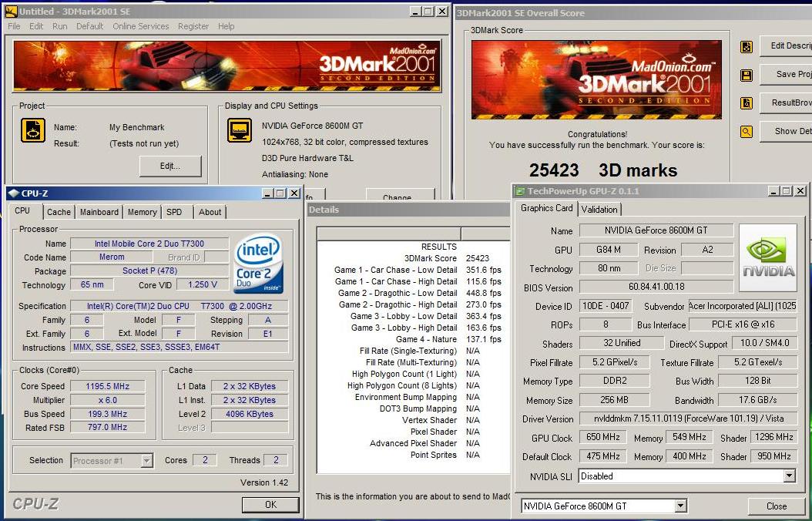Click the Edit Description button
This screenshot has width=812, height=521.
point(786,45)
